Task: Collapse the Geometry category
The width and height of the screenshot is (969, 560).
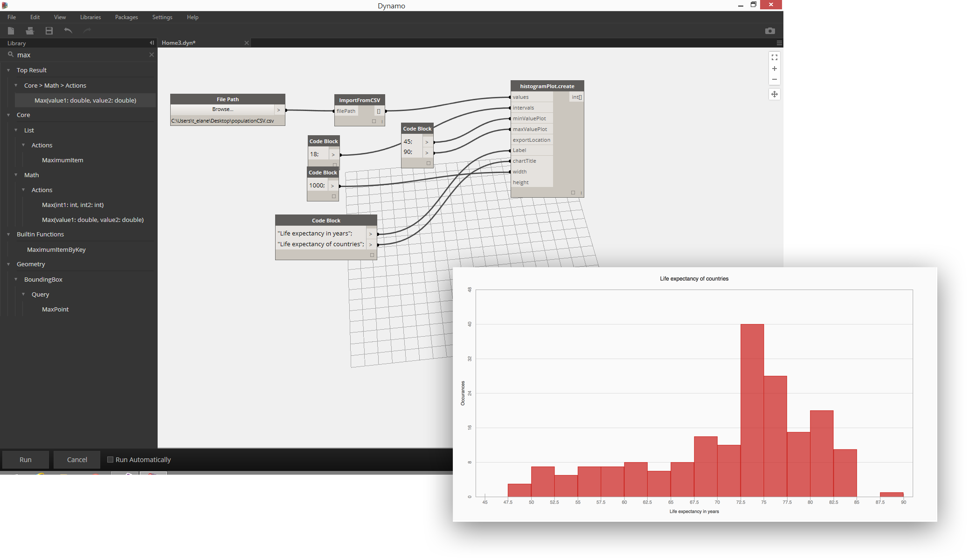Action: coord(8,264)
